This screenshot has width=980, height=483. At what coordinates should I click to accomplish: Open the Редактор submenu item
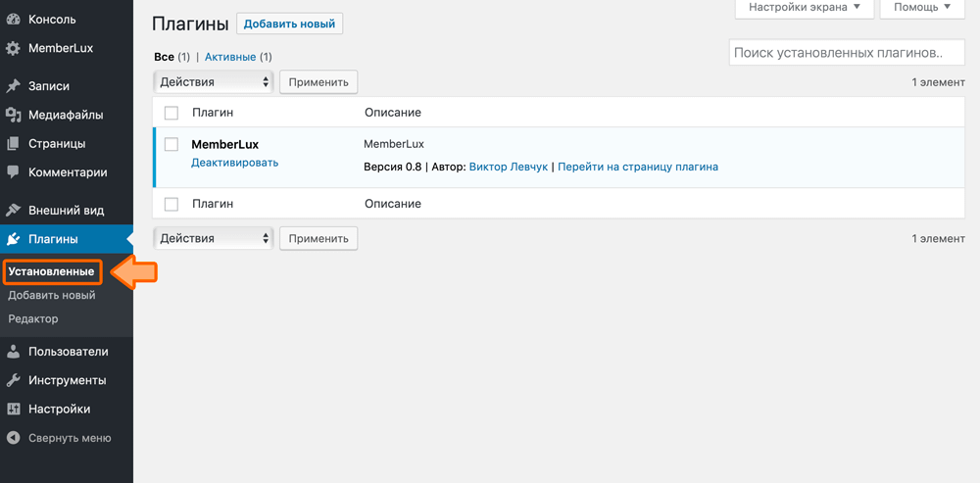[x=33, y=318]
